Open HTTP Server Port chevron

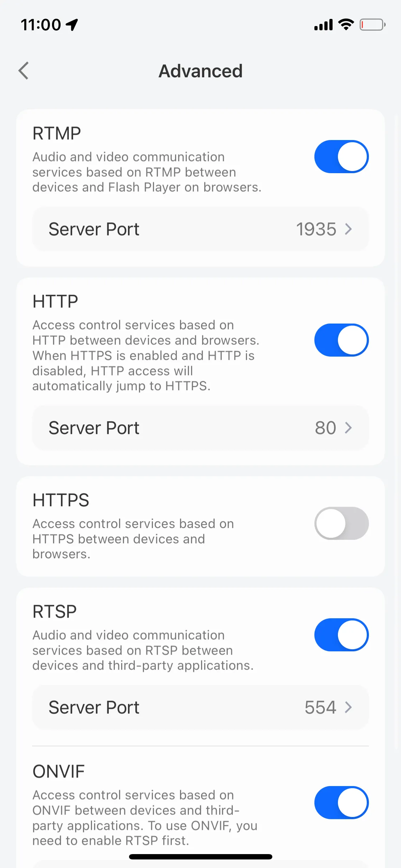point(348,428)
